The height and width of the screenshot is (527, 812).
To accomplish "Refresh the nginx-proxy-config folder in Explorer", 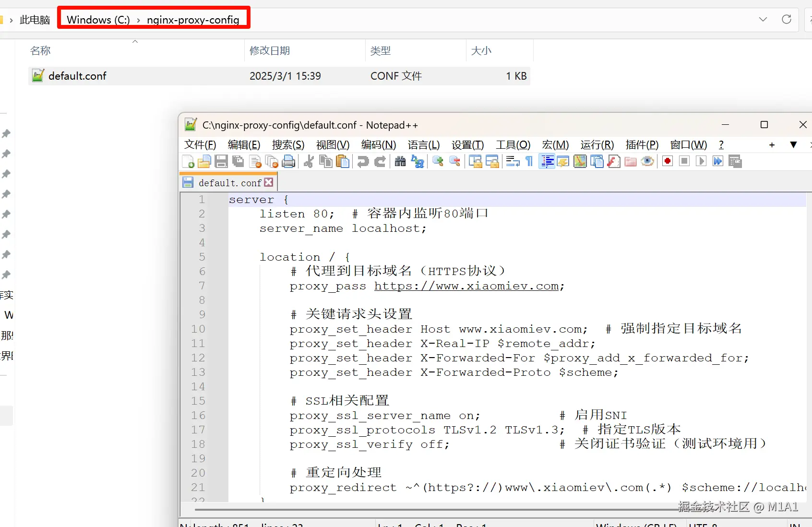I will 787,19.
